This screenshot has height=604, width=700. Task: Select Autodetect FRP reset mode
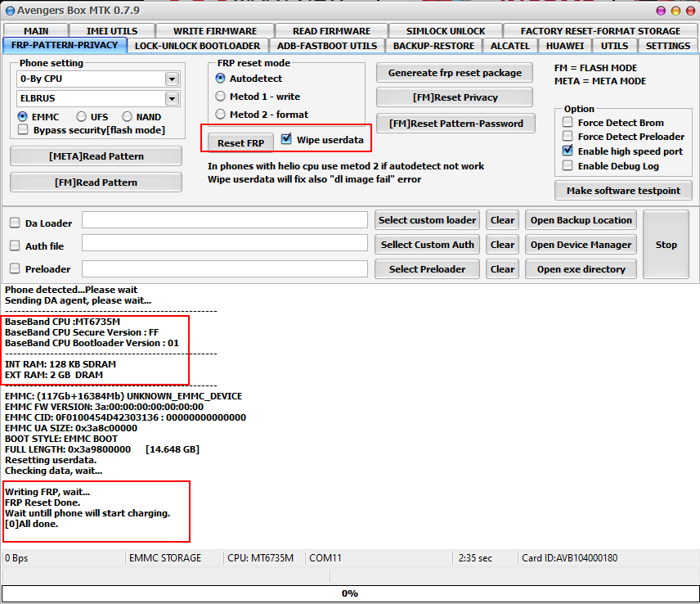[x=221, y=79]
